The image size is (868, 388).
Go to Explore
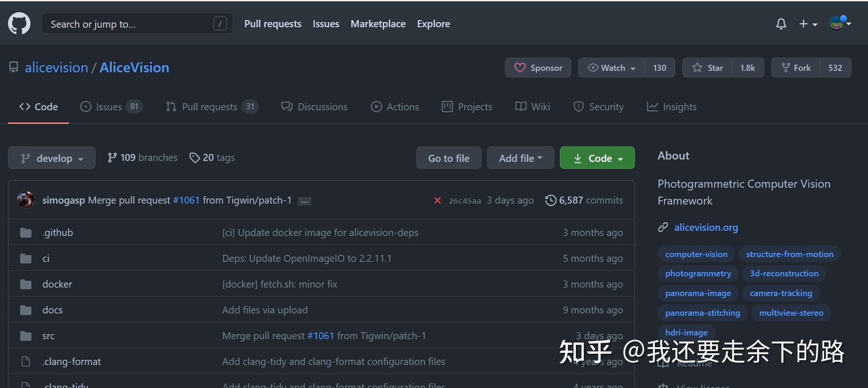pyautogui.click(x=433, y=23)
